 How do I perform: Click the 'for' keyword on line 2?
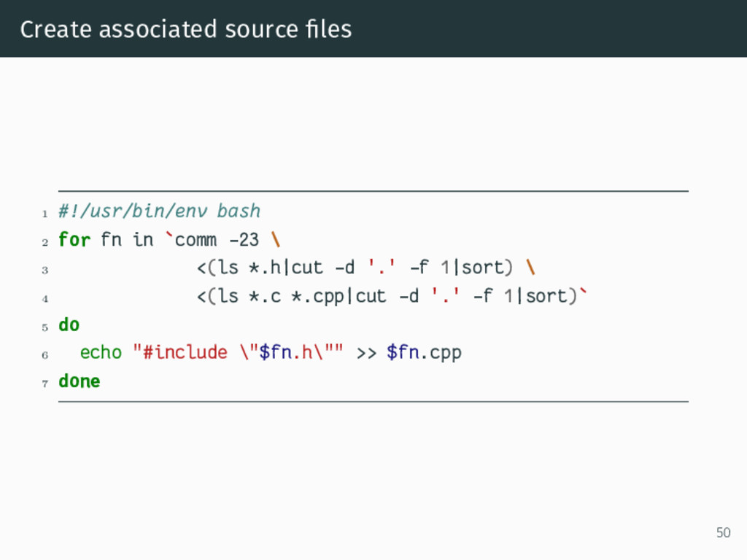pos(74,239)
